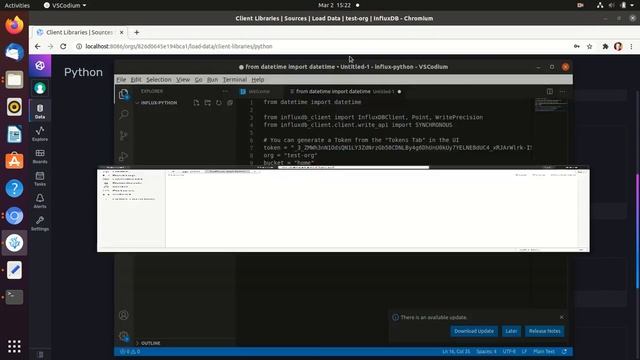
Task: Open the user avatar in InfluxDB sidebar
Action: (40, 88)
